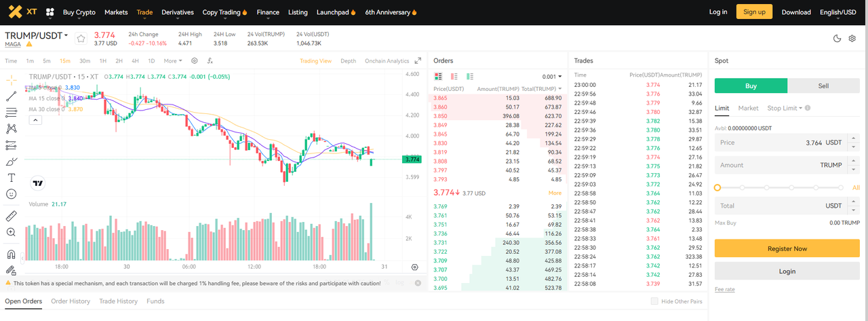Select the ruler measure tool

[x=12, y=216]
